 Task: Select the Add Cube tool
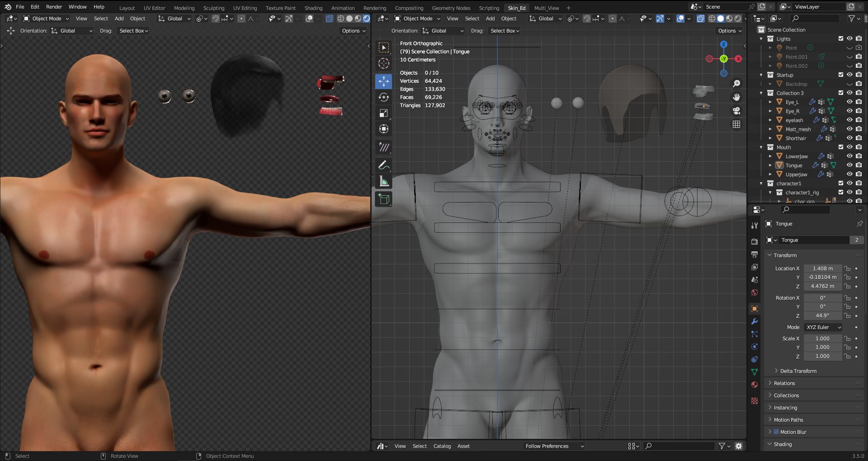pos(384,199)
